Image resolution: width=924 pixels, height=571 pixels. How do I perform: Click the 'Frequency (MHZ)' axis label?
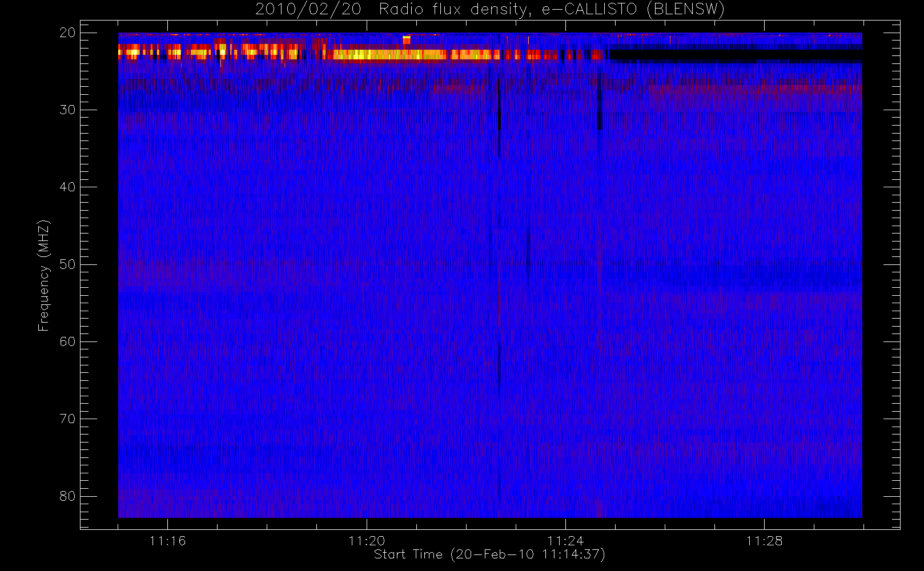coord(43,275)
